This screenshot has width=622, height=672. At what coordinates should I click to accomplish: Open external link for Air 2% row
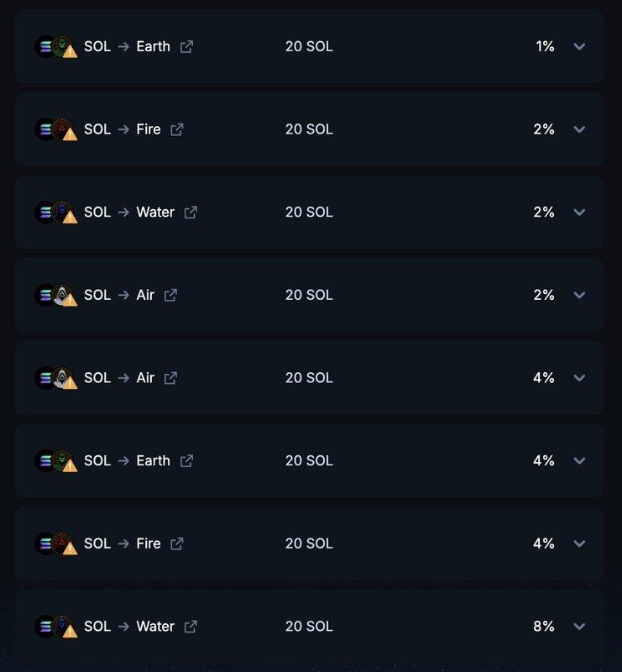(x=170, y=295)
